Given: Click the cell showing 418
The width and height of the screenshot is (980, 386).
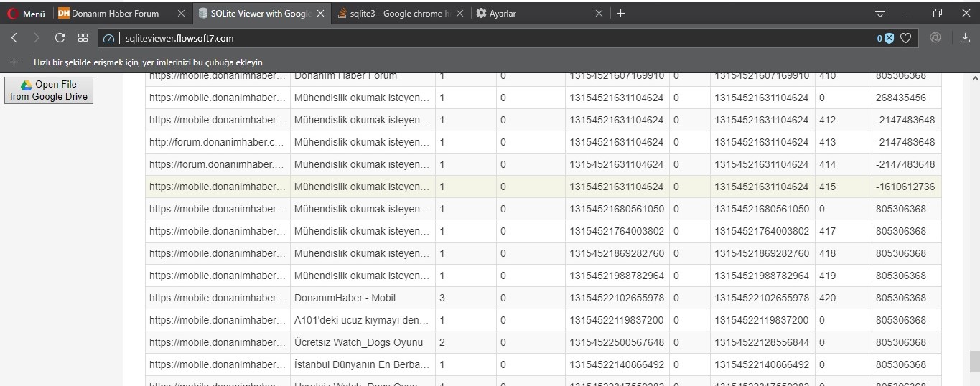Looking at the screenshot, I should tap(843, 253).
